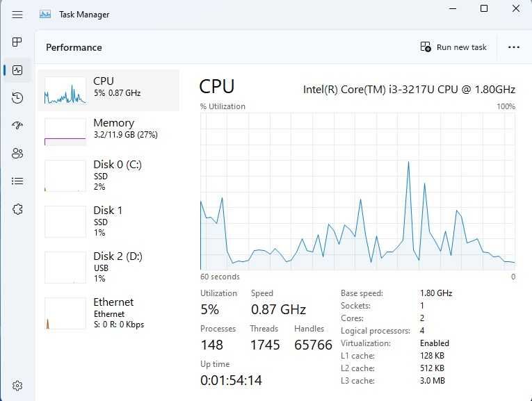Open the Services page icon

click(17, 209)
